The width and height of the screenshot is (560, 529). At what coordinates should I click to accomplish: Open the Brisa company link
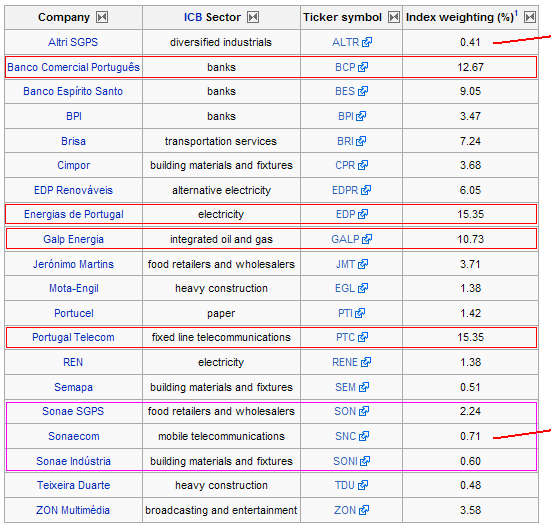74,141
